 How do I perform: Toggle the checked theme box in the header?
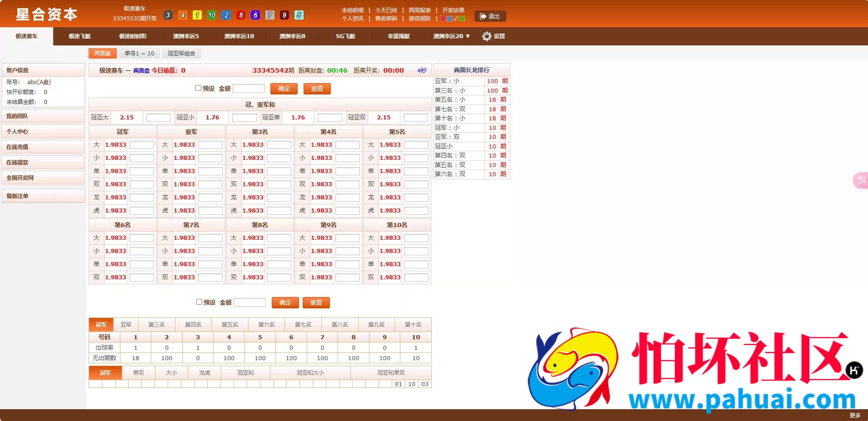pos(456,19)
